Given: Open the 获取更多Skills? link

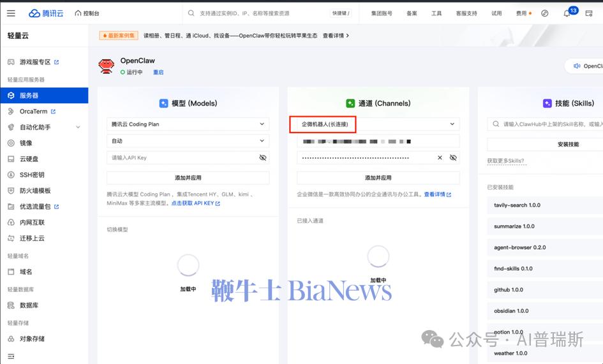Looking at the screenshot, I should pyautogui.click(x=506, y=161).
